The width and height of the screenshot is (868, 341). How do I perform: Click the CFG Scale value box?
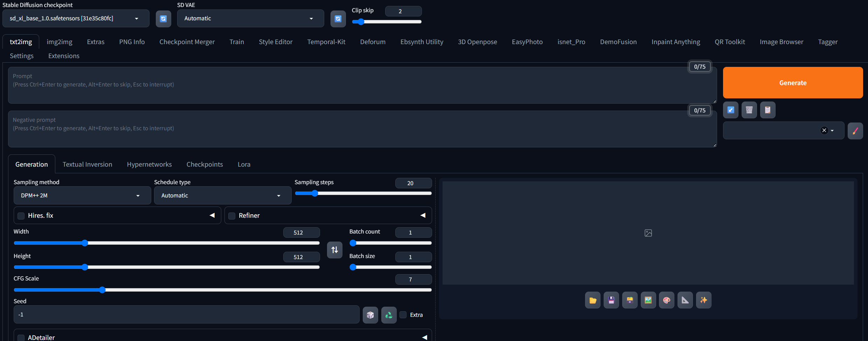pyautogui.click(x=414, y=279)
